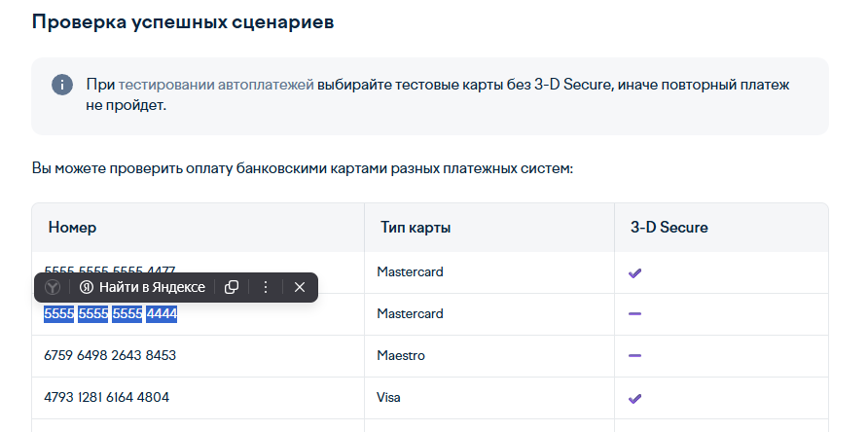Click the Yandex browser logo in popup
The image size is (868, 432).
(53, 287)
